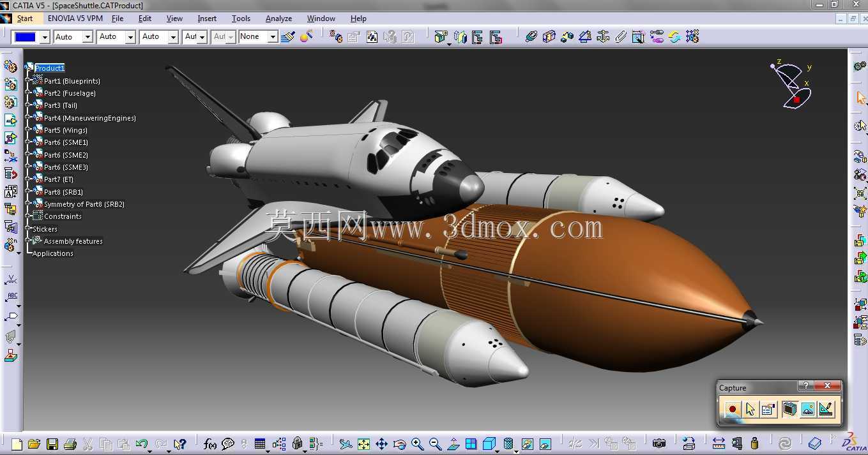The height and width of the screenshot is (455, 868).
Task: Select Part6 (SSME2) tree item
Action: [66, 155]
